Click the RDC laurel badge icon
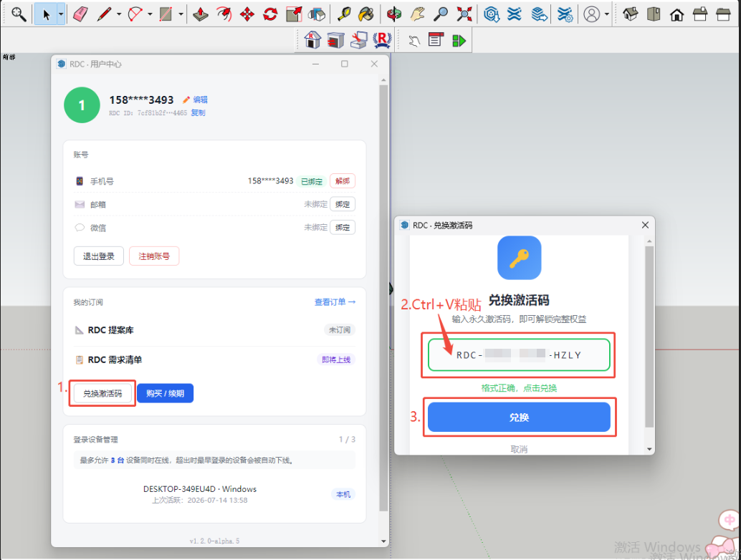Screen dimensions: 741x560 [x=382, y=40]
